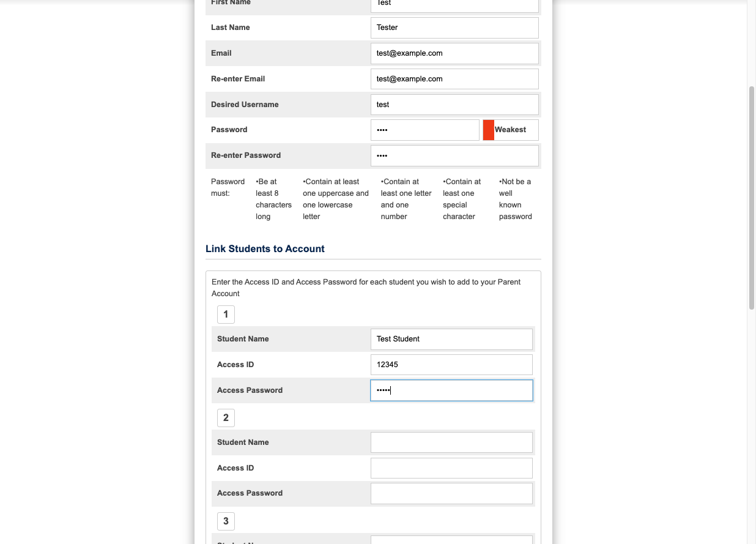The width and height of the screenshot is (756, 544).
Task: Click the 'one letter and one number' rule
Action: pyautogui.click(x=406, y=199)
